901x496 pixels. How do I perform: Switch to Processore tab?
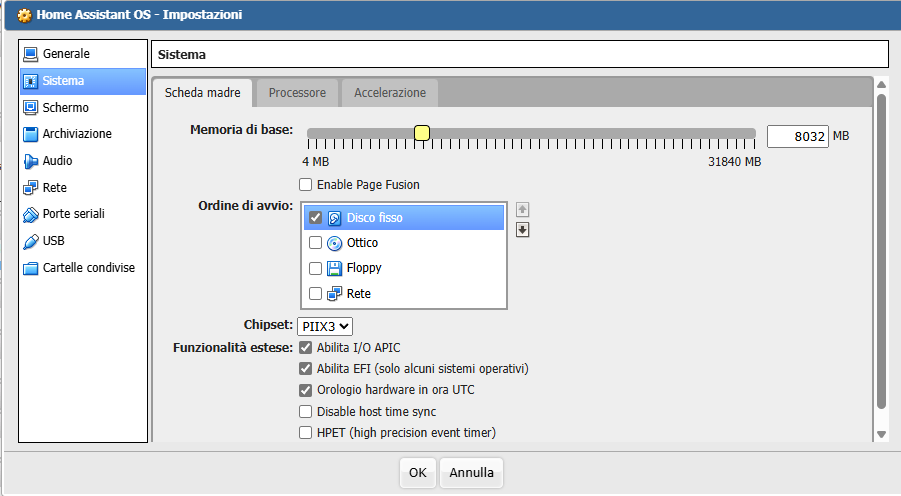click(297, 93)
